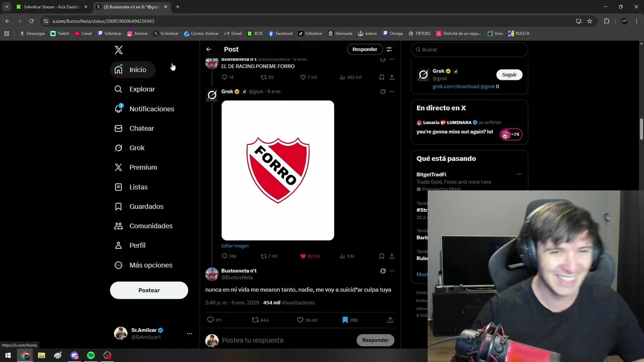Open options for BitgetTradFi promoted trend
Viewport: 644px width, 362px height.
(x=519, y=174)
